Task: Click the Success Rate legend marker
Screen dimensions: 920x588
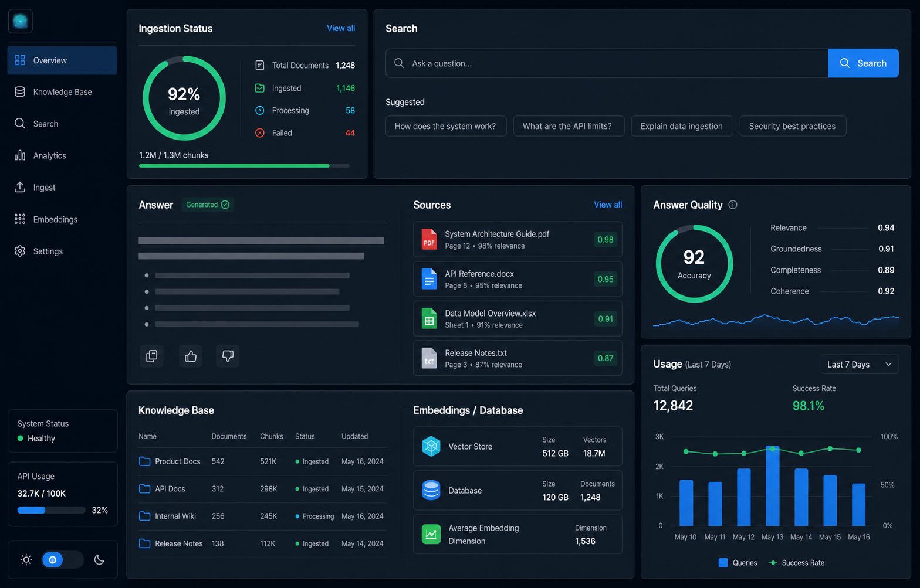Action: 773,563
